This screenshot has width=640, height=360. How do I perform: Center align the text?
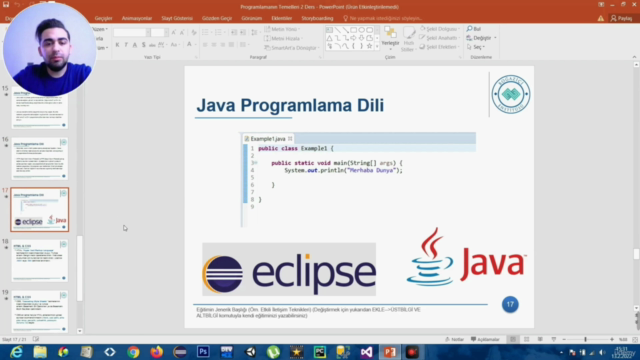(214, 44)
